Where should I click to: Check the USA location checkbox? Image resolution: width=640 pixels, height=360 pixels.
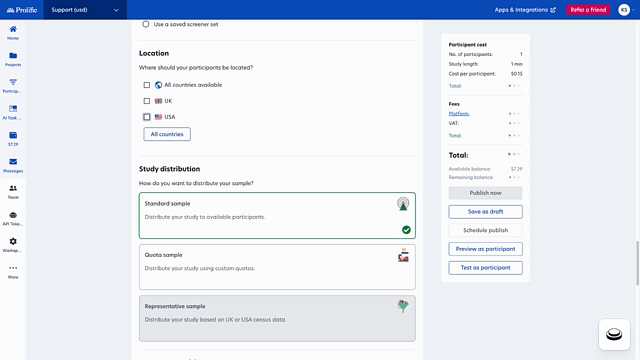(147, 117)
